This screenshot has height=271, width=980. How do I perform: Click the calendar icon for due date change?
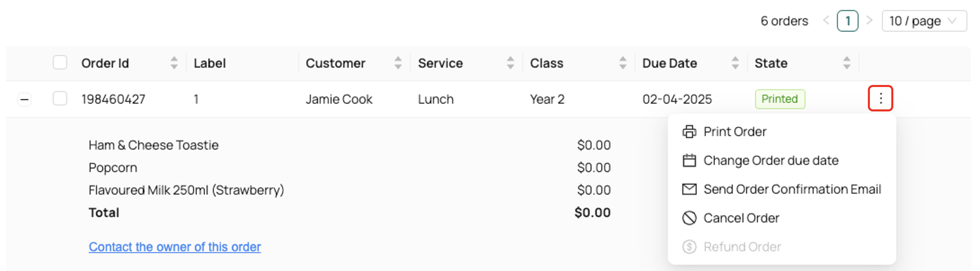688,160
